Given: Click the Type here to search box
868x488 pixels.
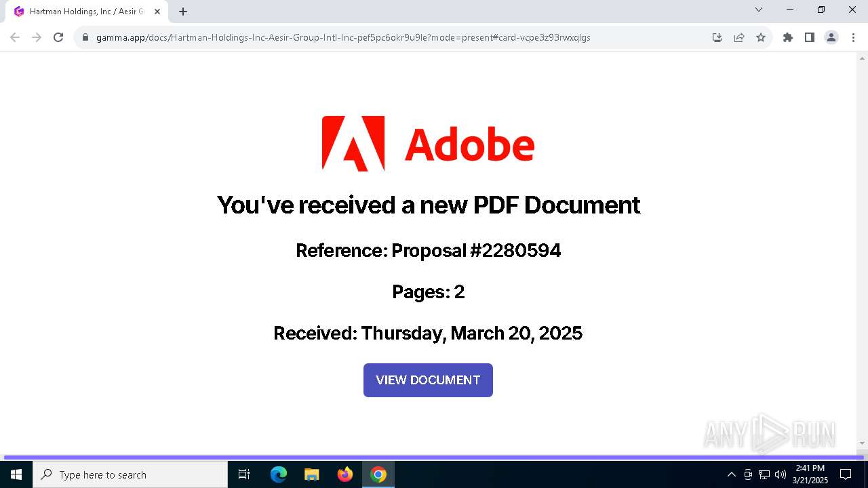Looking at the screenshot, I should pos(130,474).
